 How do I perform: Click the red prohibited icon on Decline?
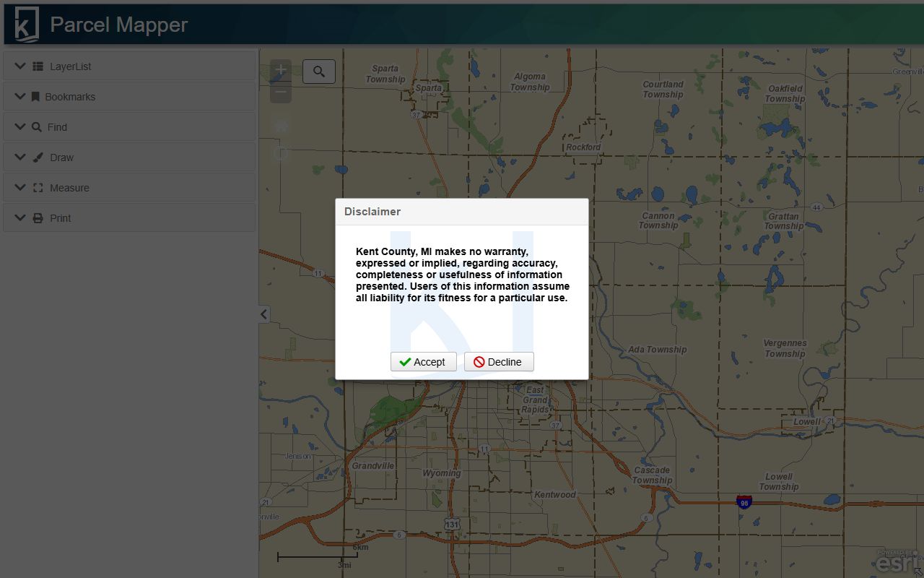479,362
